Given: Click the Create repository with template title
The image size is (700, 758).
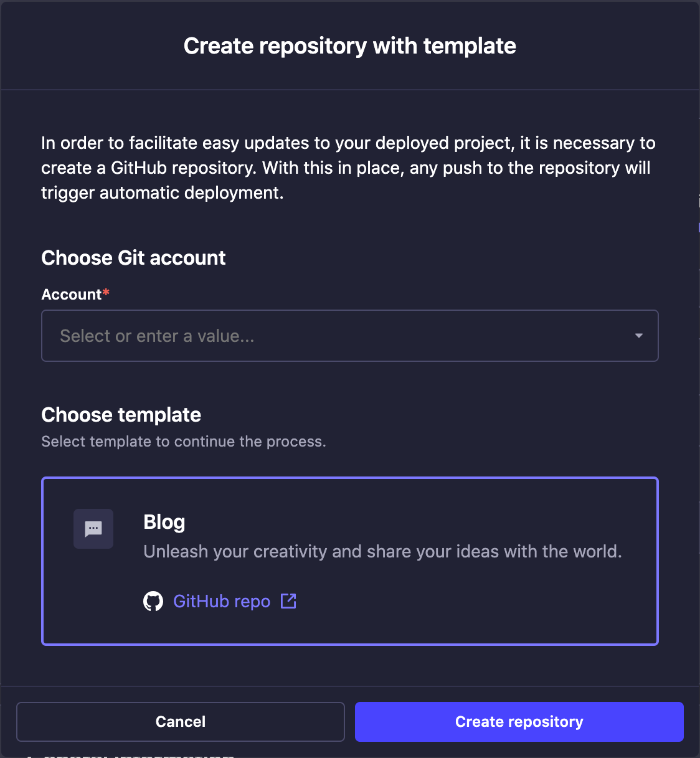Looking at the screenshot, I should [x=349, y=45].
